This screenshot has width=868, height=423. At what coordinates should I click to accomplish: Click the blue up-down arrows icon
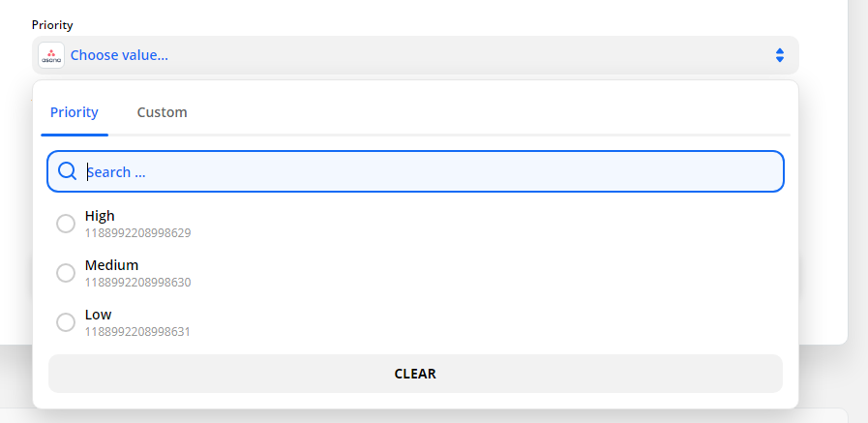pyautogui.click(x=779, y=55)
